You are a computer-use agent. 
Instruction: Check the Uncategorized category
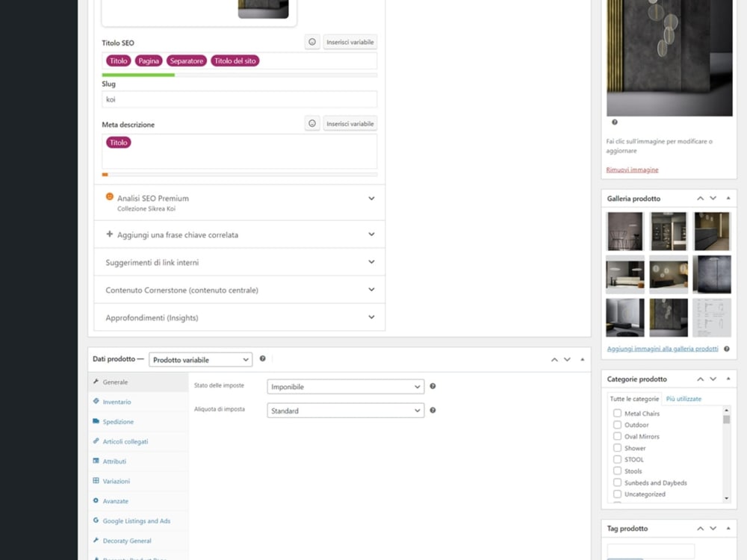click(617, 494)
